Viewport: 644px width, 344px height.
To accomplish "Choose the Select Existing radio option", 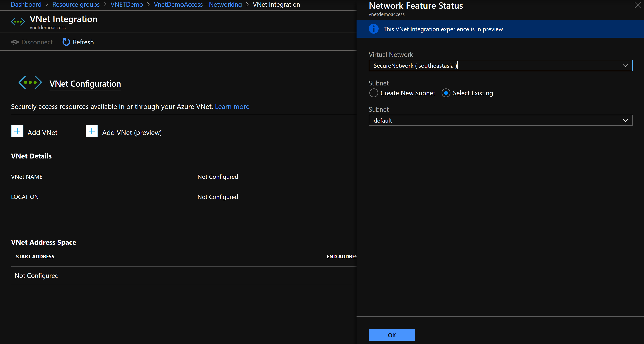I will coord(446,93).
